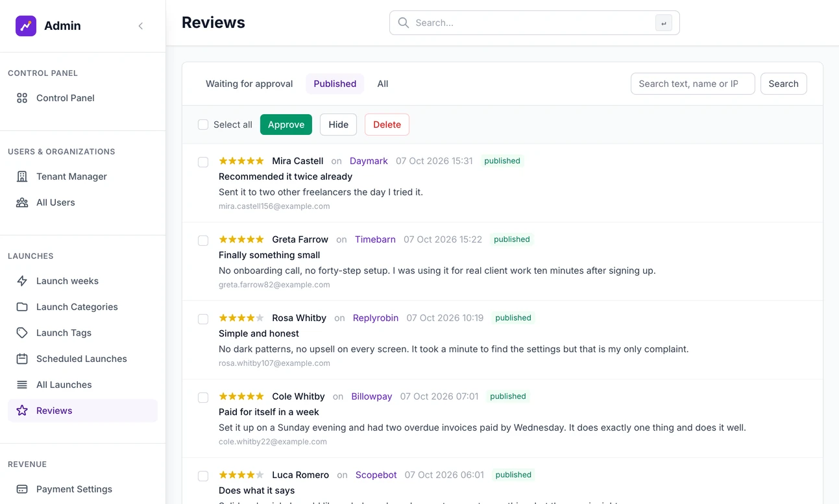Image resolution: width=839 pixels, height=504 pixels.
Task: Open Control Panel grid icon
Action: click(22, 98)
